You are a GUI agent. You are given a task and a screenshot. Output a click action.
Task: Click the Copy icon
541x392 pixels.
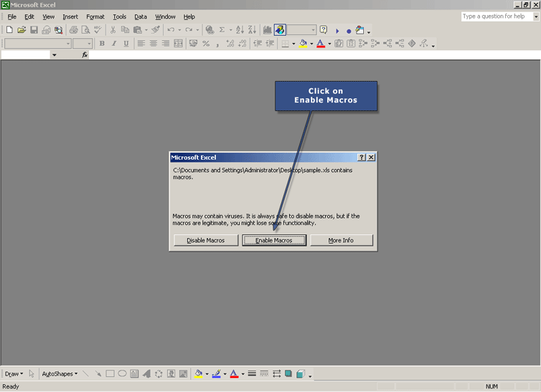click(125, 30)
